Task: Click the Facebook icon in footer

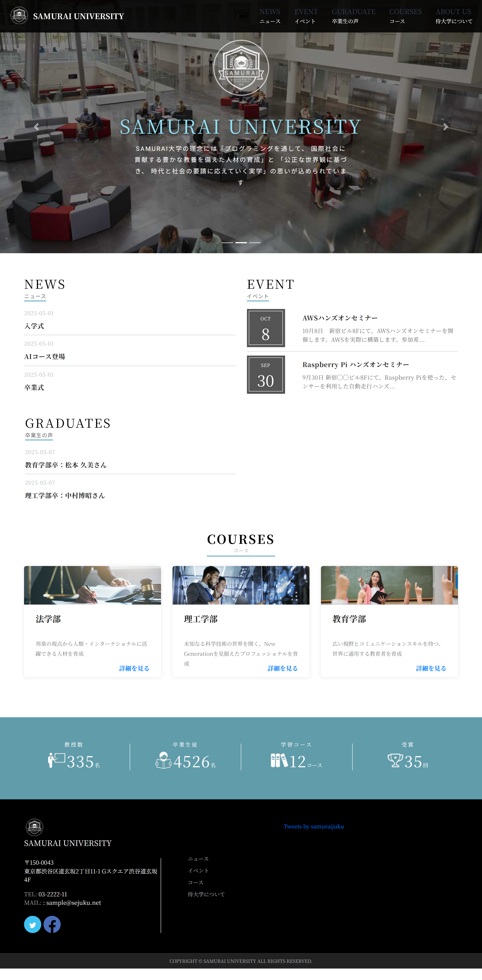Action: click(x=52, y=924)
